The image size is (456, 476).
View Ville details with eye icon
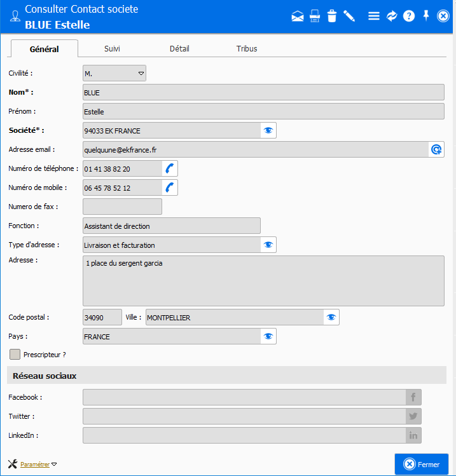click(331, 317)
